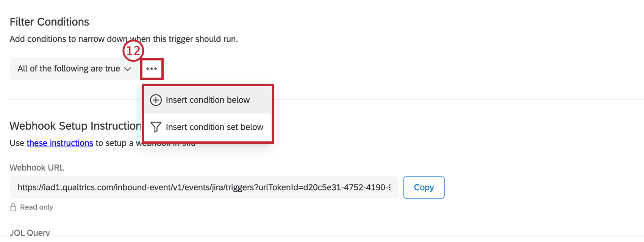Click the funnel icon in the popup
644x242 pixels.
point(156,127)
